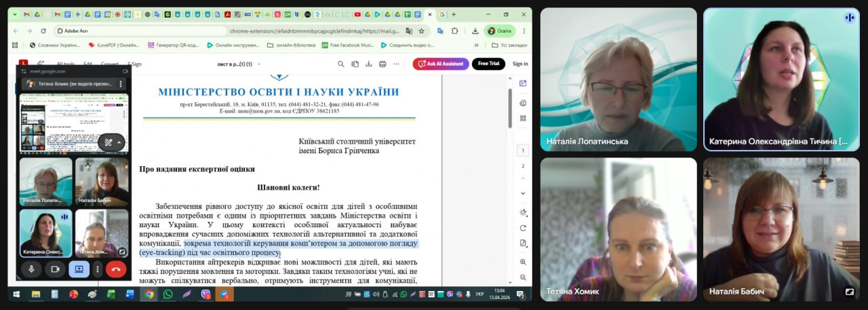Open picture-in-picture icon on the Наталія Бабич video tile

[x=850, y=292]
